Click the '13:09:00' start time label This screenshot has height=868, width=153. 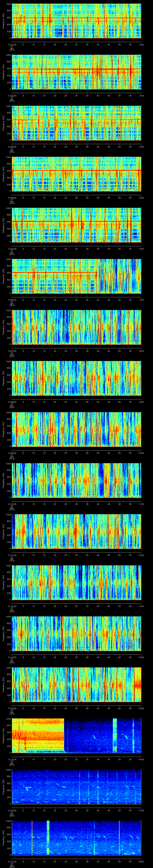tap(12, 453)
